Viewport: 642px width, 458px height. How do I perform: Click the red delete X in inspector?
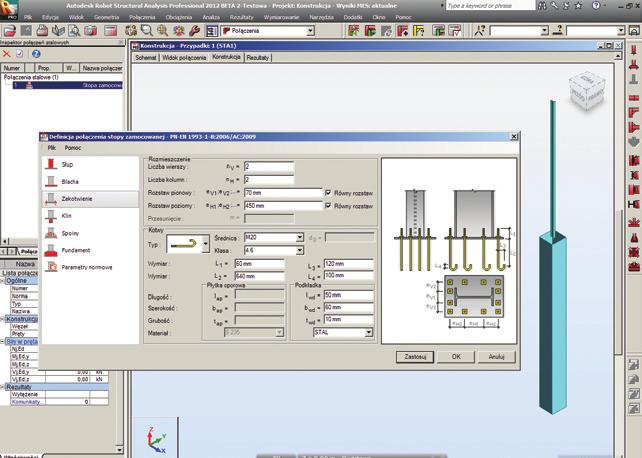7,54
